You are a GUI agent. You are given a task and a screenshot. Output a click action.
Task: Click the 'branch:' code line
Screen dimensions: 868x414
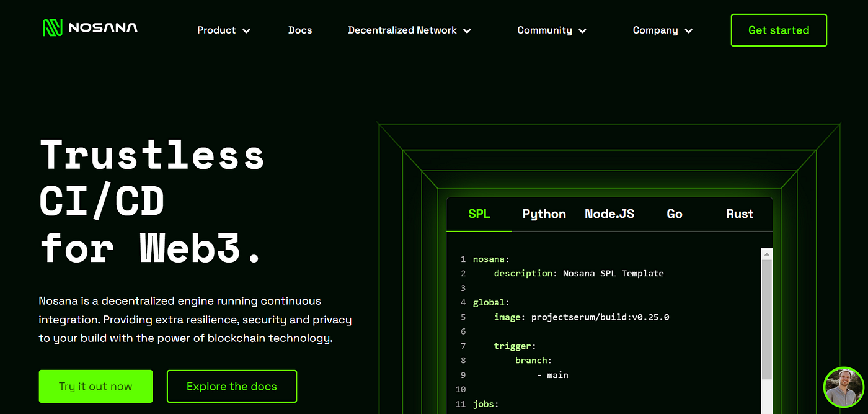click(533, 360)
